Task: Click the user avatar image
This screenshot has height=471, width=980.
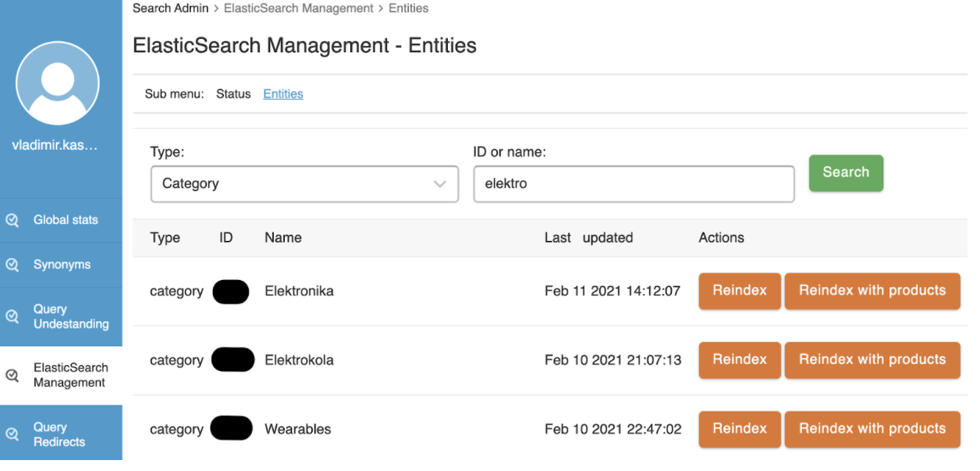Action: (58, 83)
